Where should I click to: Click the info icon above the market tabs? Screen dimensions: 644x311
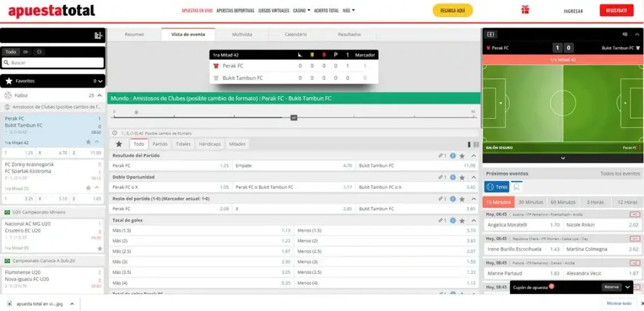point(115,133)
